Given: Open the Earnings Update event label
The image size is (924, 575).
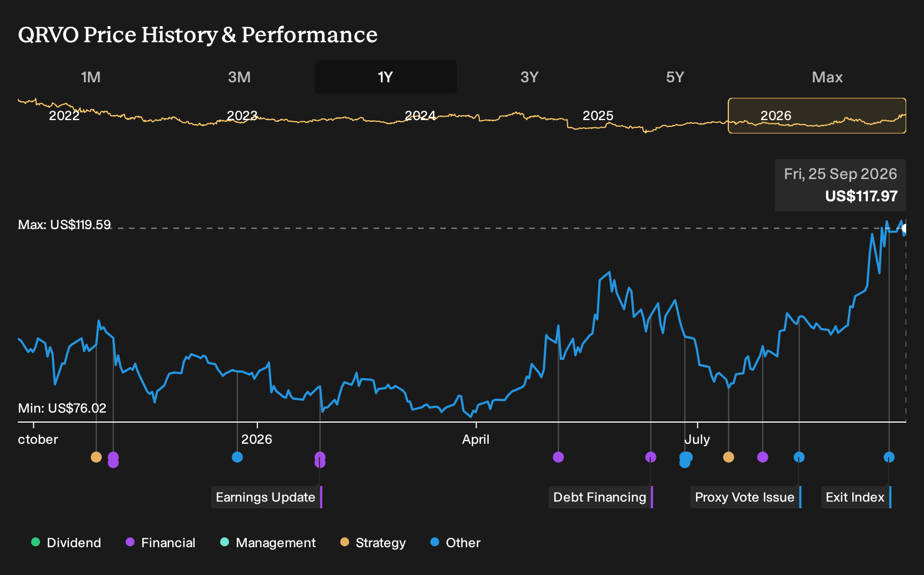Looking at the screenshot, I should [266, 497].
